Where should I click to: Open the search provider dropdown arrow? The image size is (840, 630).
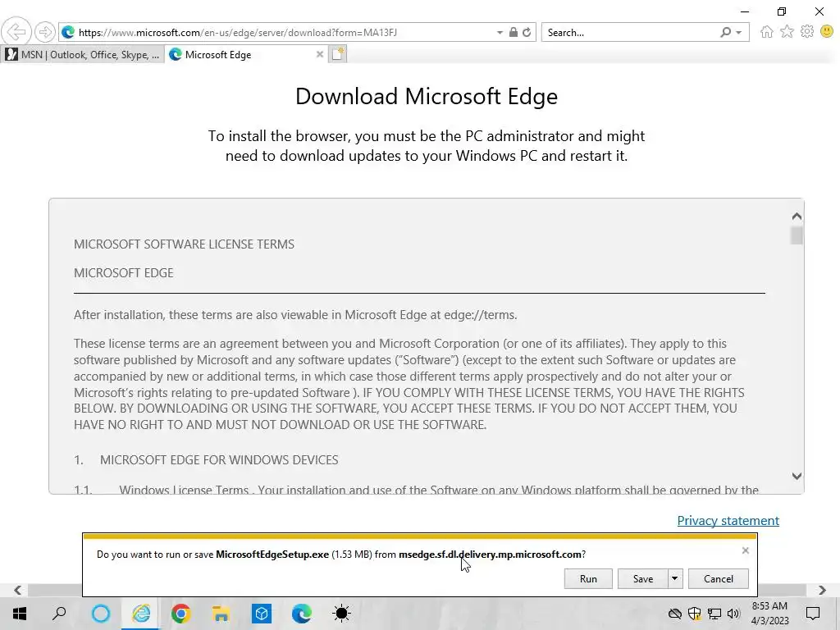click(x=739, y=33)
